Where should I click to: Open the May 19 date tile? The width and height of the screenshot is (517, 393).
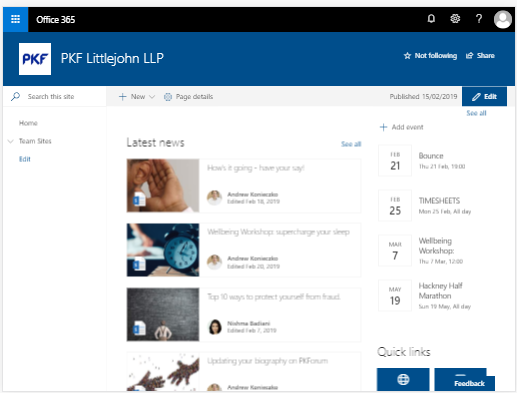395,295
